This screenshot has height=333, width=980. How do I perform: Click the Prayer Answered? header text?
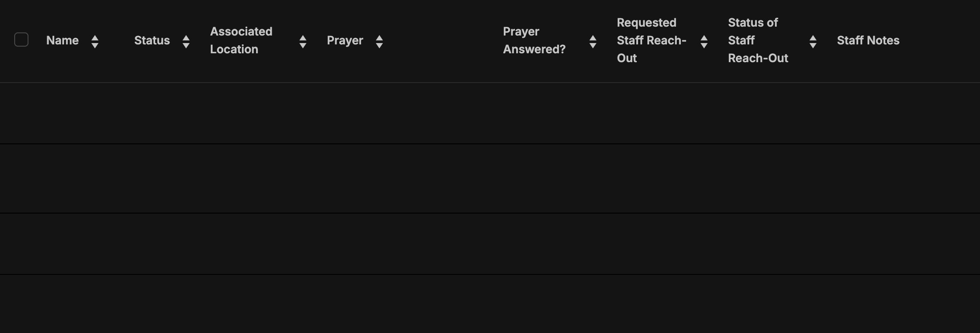coord(534,40)
